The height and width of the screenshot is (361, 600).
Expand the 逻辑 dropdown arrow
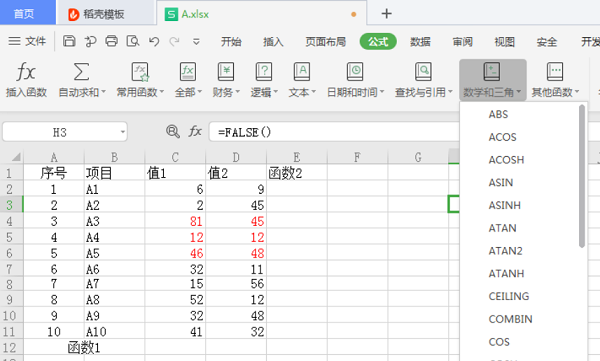point(276,92)
